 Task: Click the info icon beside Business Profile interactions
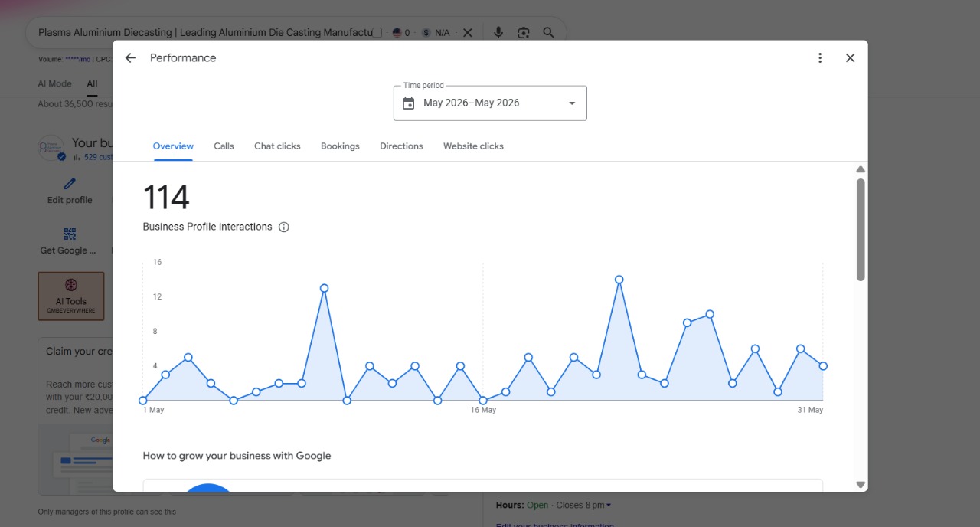[284, 227]
